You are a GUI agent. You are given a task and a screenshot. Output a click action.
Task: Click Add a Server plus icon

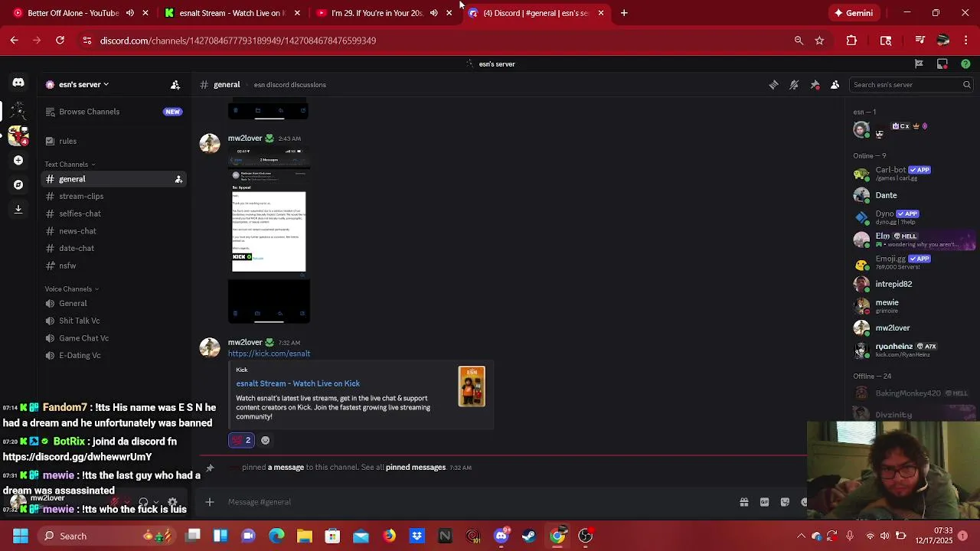[x=18, y=161]
